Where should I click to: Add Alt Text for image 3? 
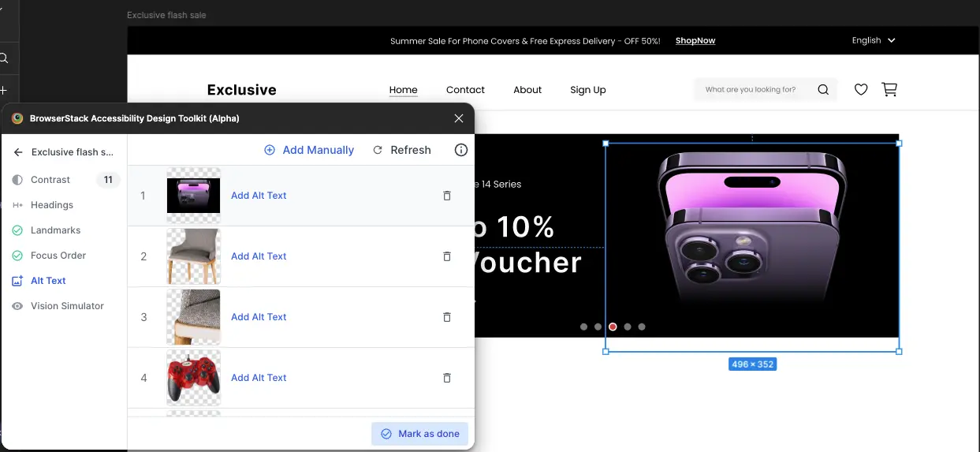(259, 317)
